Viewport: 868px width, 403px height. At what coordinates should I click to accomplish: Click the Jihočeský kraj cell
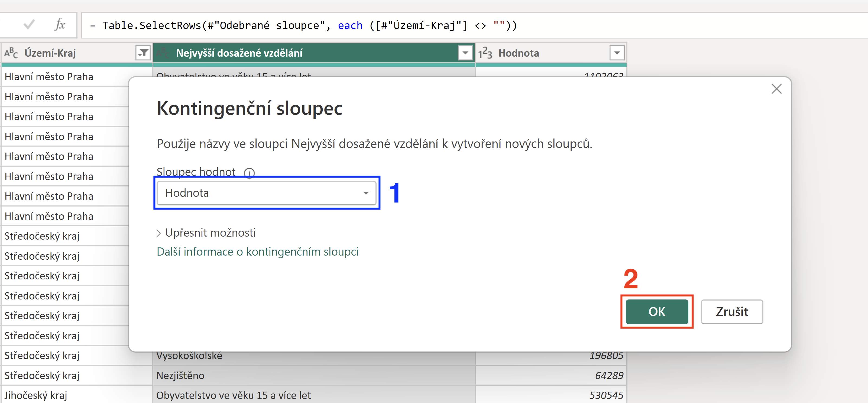(x=77, y=395)
